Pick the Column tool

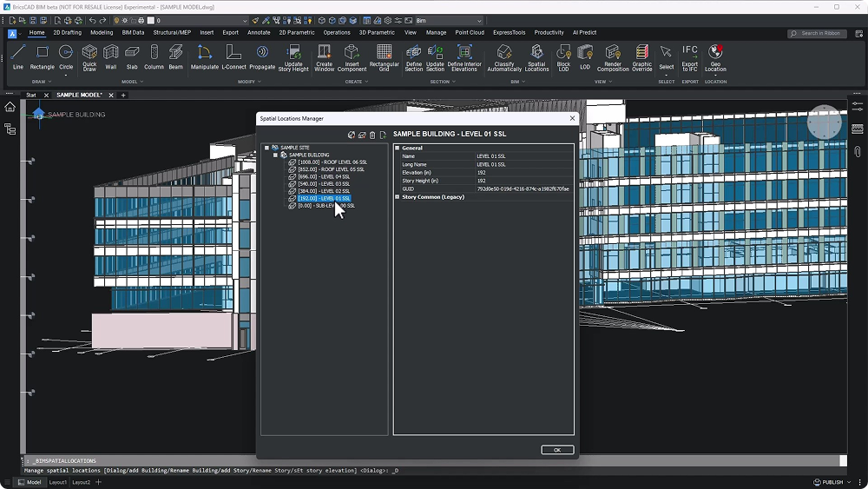154,57
